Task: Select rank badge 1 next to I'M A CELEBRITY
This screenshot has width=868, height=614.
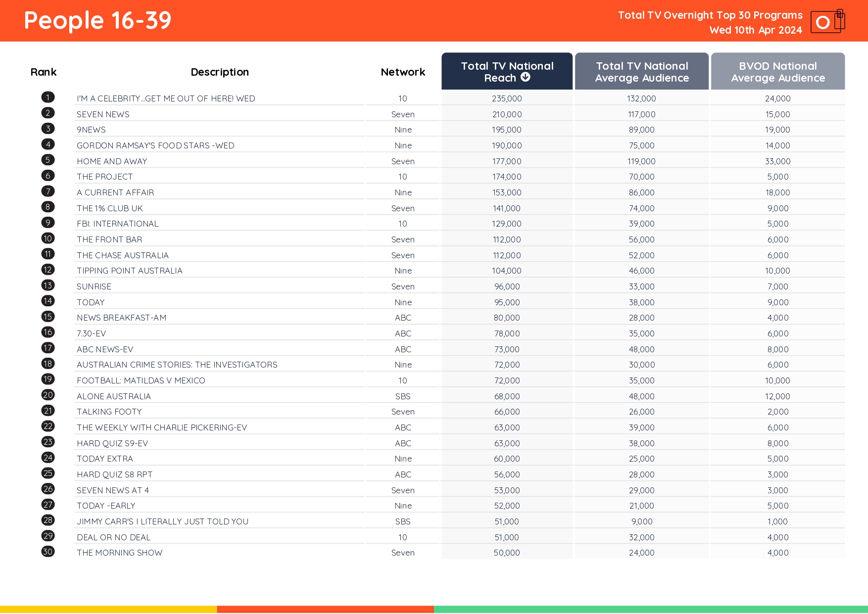Action: (x=48, y=97)
